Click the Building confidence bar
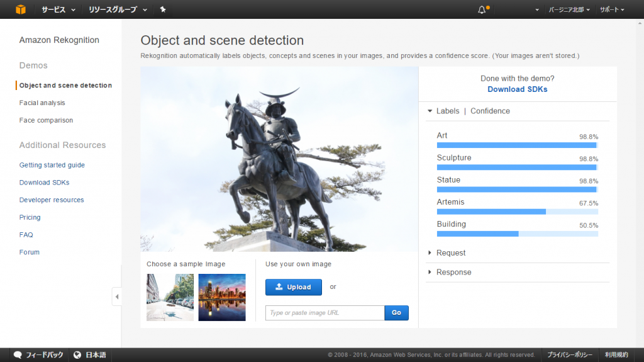This screenshot has width=644, height=362. click(517, 234)
